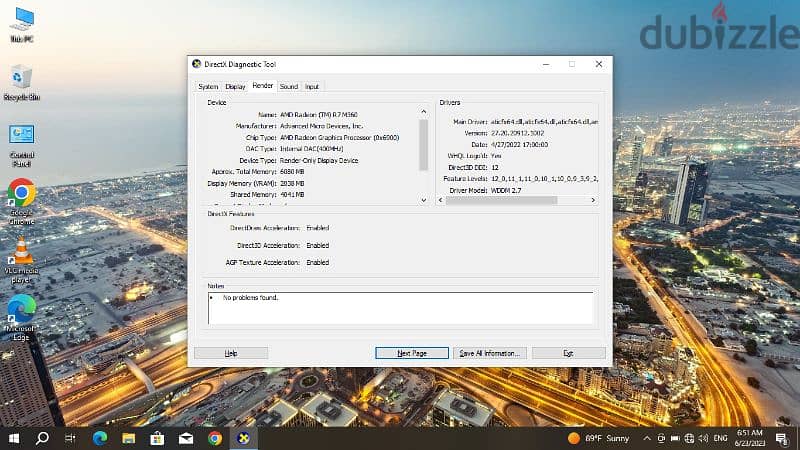Click the Exit button
Viewport: 800px width, 450px height.
pyautogui.click(x=568, y=353)
